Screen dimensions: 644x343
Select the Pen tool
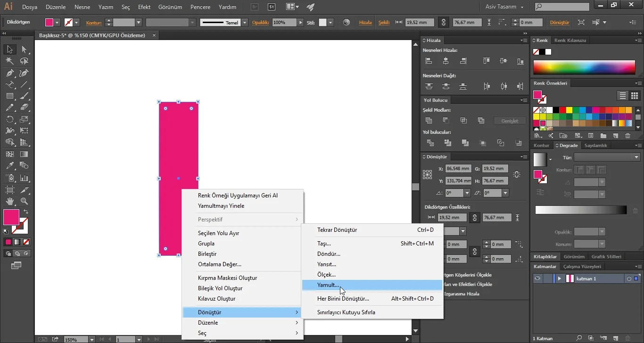[9, 73]
